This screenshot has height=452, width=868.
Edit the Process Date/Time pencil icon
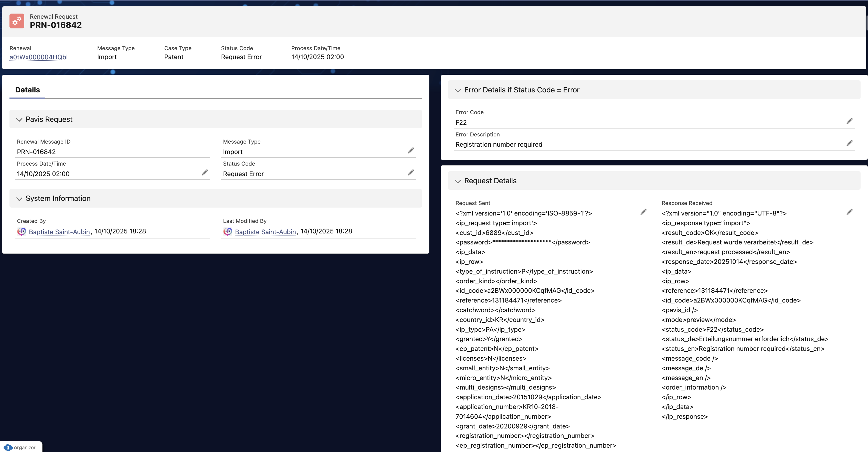click(205, 173)
